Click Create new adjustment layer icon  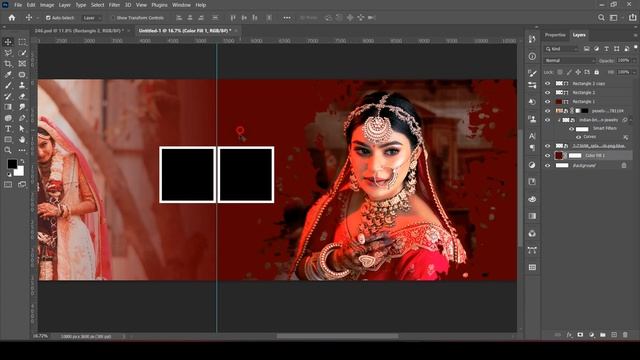(591, 335)
